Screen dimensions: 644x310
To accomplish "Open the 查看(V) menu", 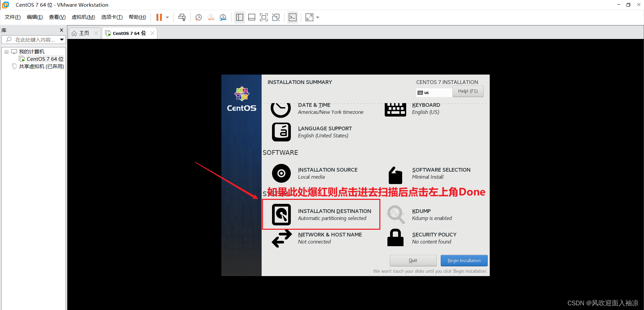I will click(57, 17).
